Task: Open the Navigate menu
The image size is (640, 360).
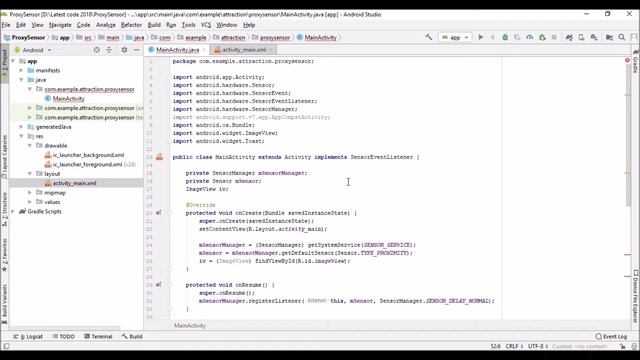Action: point(60,25)
